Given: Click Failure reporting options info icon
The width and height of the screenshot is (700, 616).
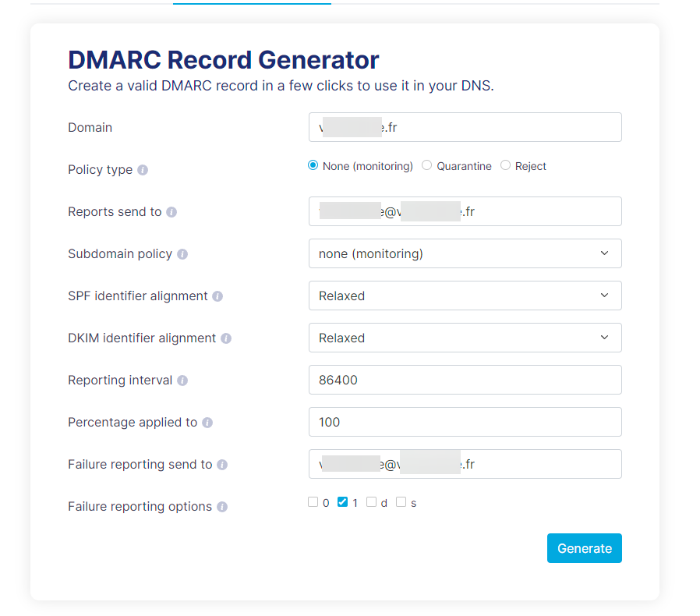Looking at the screenshot, I should pyautogui.click(x=222, y=507).
